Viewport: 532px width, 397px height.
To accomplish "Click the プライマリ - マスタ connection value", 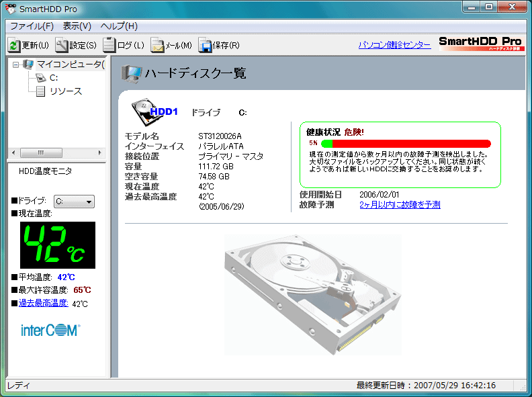I will pyautogui.click(x=230, y=157).
